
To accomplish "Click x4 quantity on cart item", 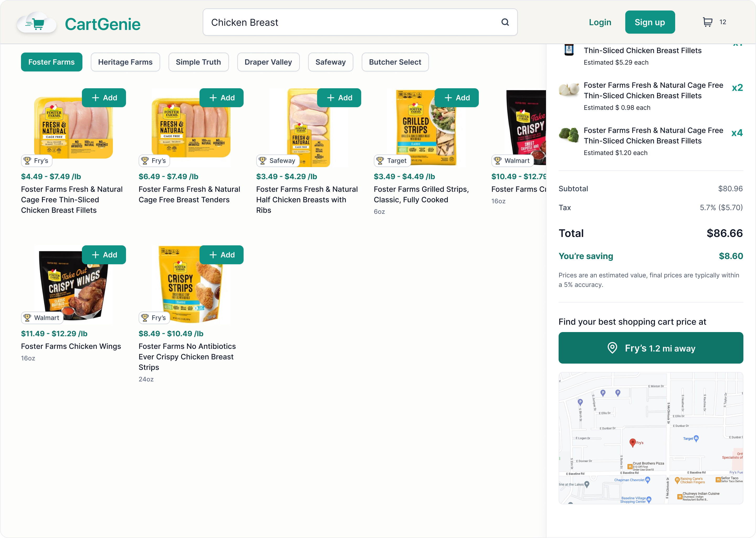I will click(737, 133).
